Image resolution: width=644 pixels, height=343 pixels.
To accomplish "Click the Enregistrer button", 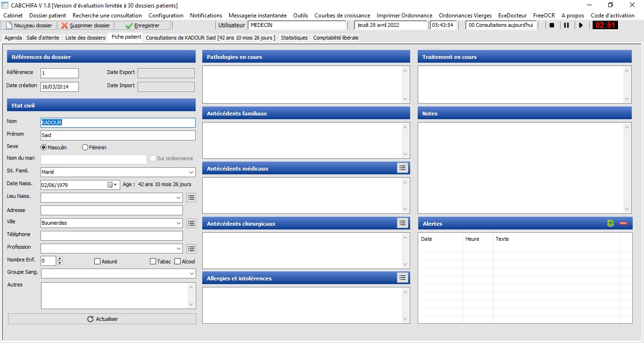I will (x=142, y=25).
